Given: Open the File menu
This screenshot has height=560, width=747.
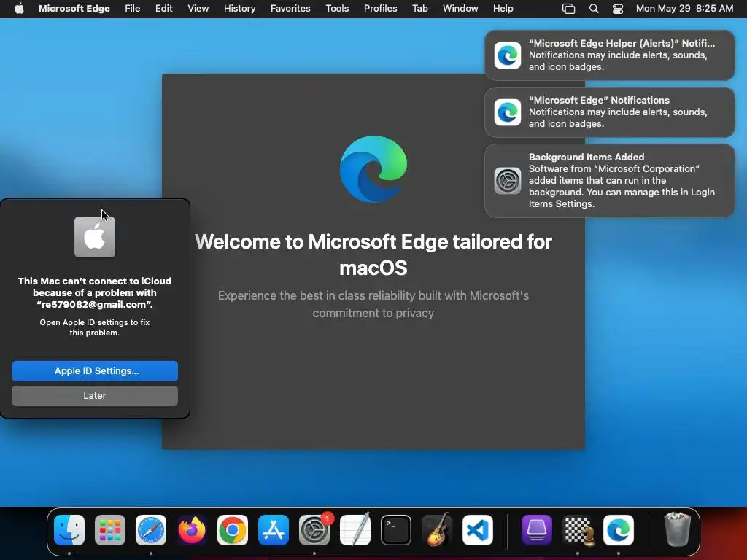Looking at the screenshot, I should click(133, 9).
